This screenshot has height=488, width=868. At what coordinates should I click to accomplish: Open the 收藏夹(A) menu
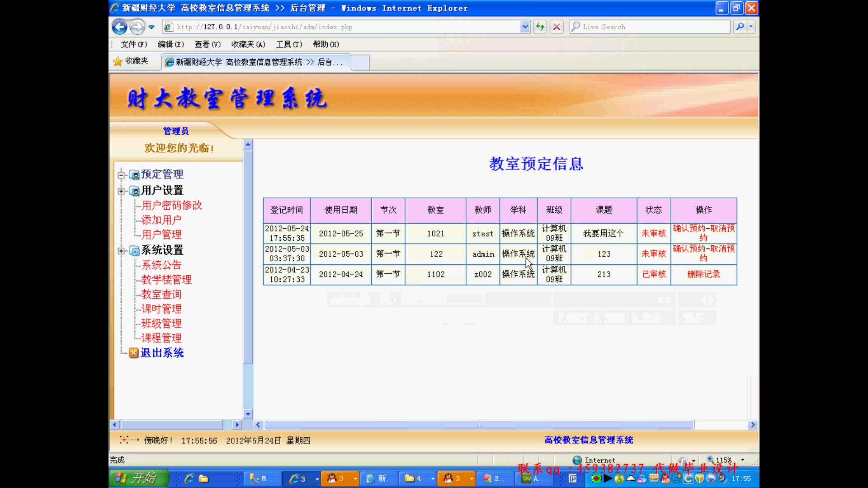click(x=248, y=44)
